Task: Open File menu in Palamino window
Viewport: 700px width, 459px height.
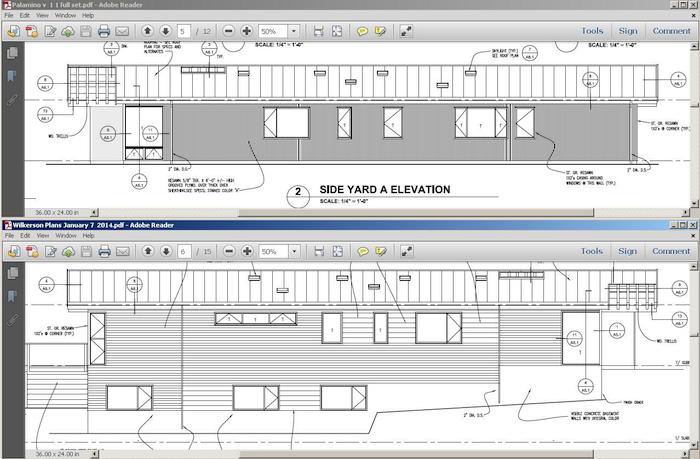Action: 9,15
